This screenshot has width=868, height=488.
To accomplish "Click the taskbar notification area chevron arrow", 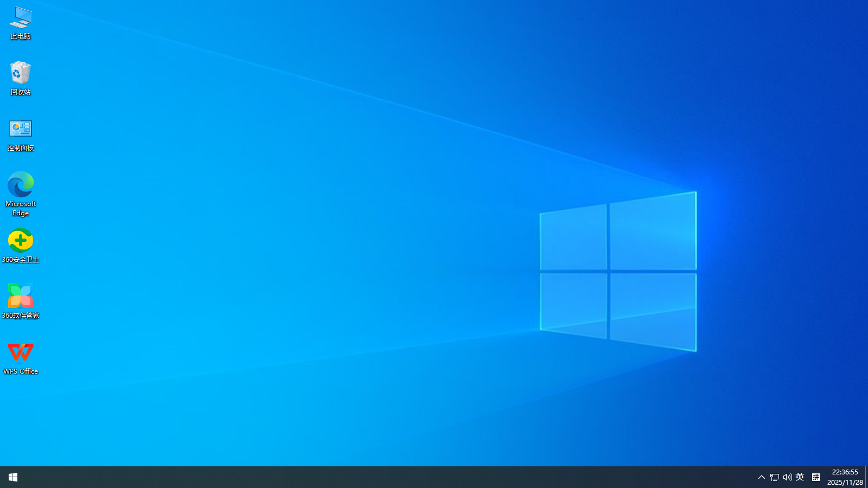I will click(762, 478).
